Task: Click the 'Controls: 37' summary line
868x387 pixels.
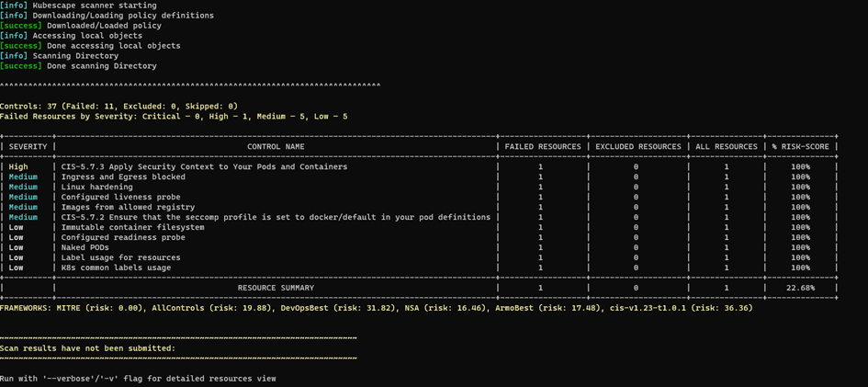Action: click(x=118, y=106)
